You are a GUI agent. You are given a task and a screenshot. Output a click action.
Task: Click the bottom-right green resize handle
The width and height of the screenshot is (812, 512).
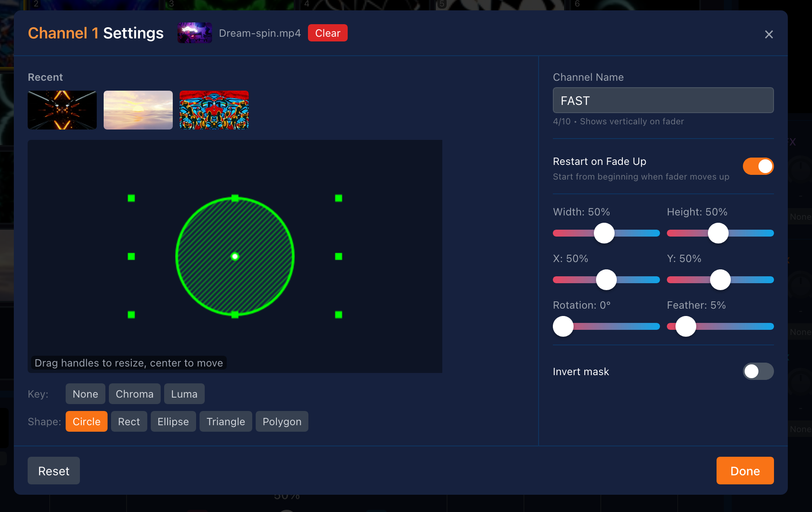339,315
